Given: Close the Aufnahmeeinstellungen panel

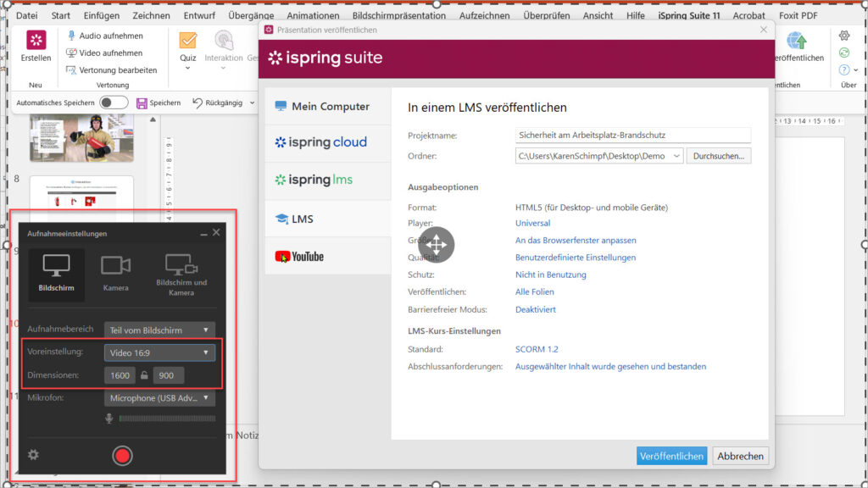Looking at the screenshot, I should 216,232.
